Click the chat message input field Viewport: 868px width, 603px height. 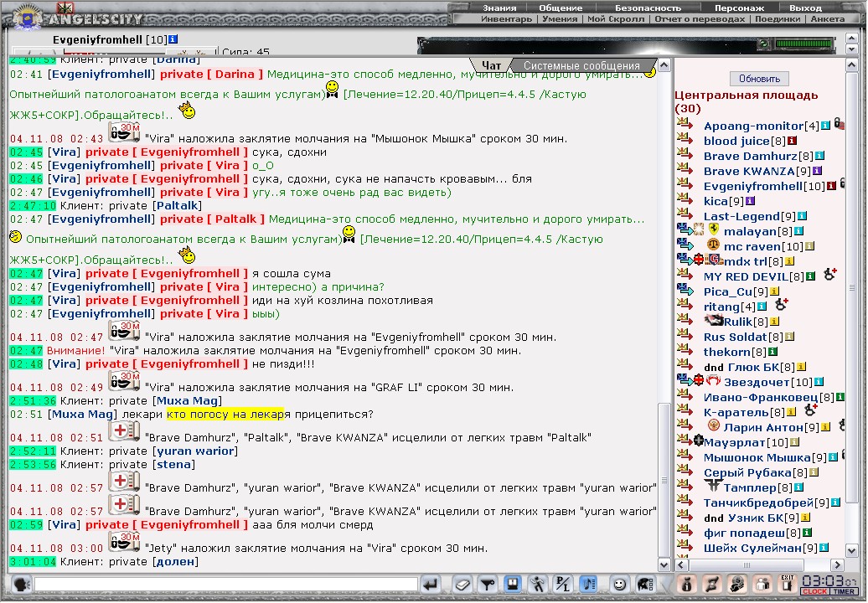click(x=226, y=585)
